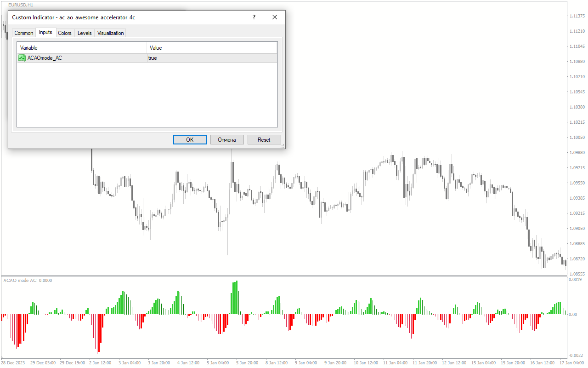
Task: Click the Value column header
Action: click(x=212, y=48)
